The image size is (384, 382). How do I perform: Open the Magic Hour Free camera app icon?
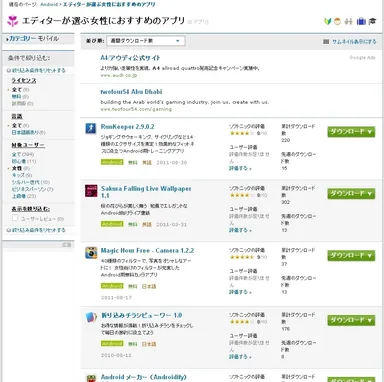[91, 253]
